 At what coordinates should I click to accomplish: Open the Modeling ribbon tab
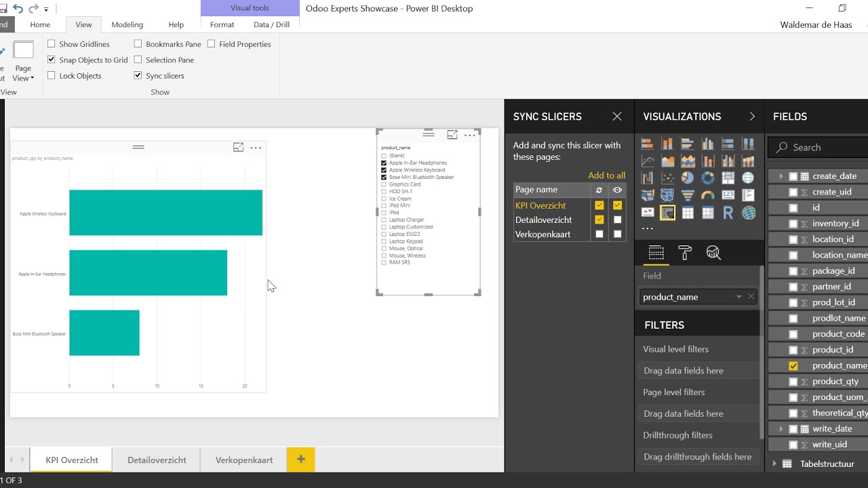127,25
